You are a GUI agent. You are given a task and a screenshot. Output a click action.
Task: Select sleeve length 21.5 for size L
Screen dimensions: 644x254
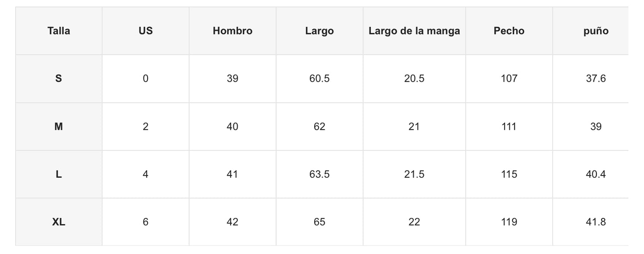[x=414, y=174]
